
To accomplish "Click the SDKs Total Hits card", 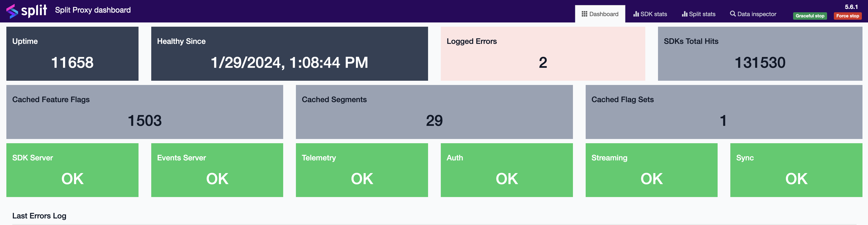I will tap(759, 54).
